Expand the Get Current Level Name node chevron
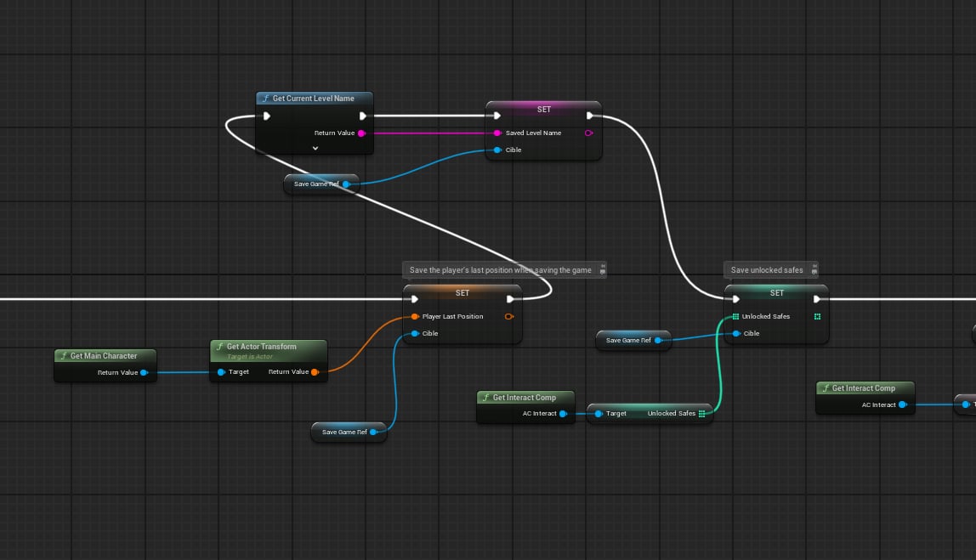Viewport: 976px width, 560px height. tap(315, 148)
